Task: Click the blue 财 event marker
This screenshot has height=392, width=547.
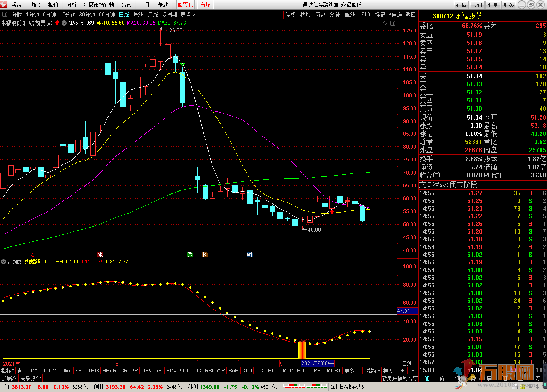Action: pos(250,255)
